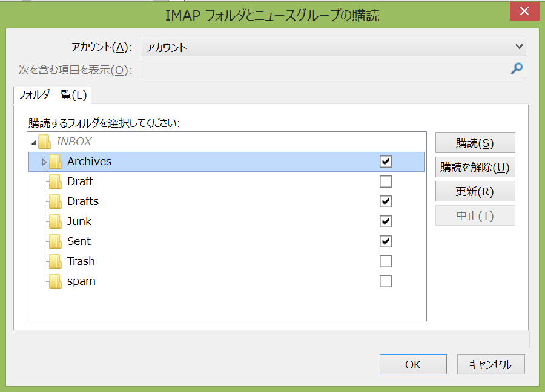Click the Archives folder icon
The image size is (545, 392).
[56, 162]
